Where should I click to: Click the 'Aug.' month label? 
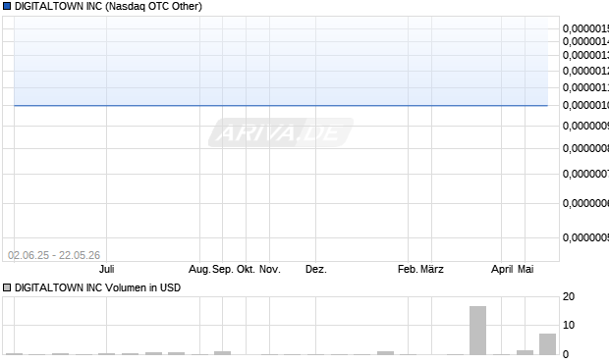[199, 269]
